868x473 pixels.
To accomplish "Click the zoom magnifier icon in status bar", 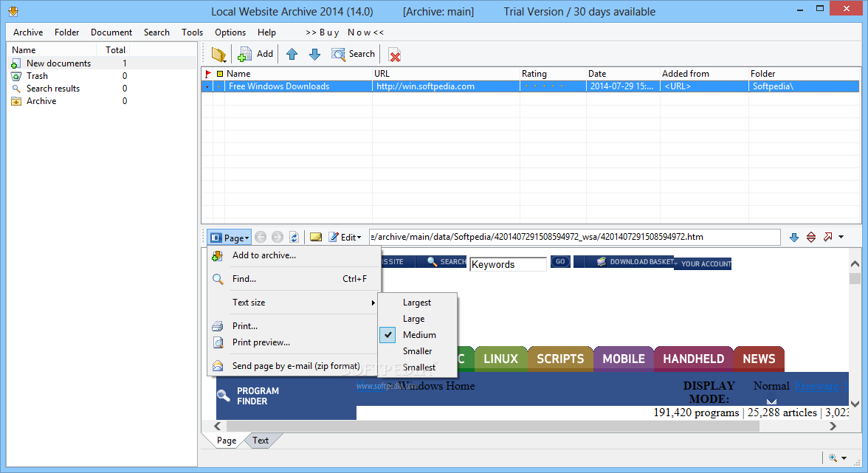I will click(833, 458).
